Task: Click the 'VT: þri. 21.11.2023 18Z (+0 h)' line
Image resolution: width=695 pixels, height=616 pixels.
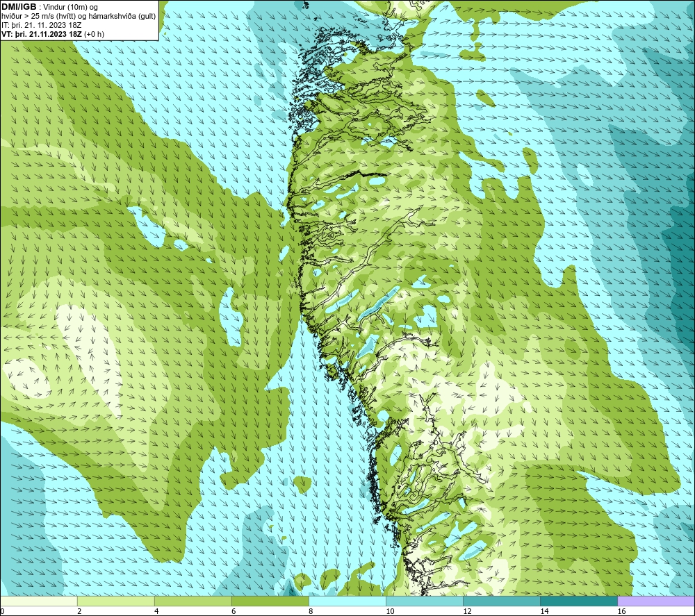Action: click(x=53, y=34)
